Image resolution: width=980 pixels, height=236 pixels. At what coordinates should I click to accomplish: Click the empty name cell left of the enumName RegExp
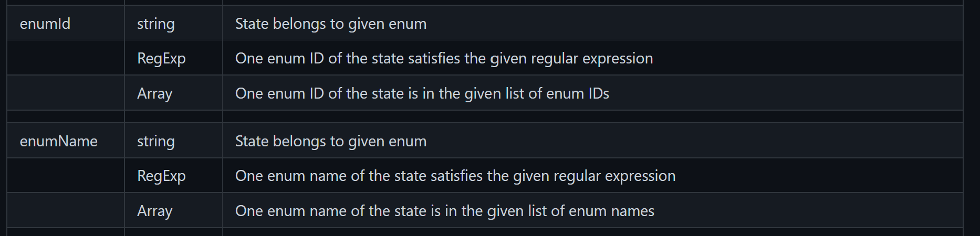pyautogui.click(x=66, y=176)
